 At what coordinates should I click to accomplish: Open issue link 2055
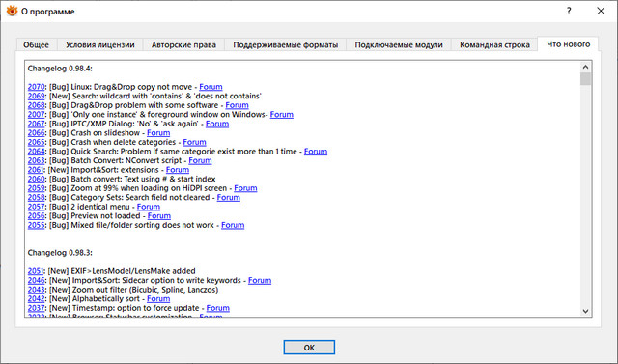[x=36, y=225]
